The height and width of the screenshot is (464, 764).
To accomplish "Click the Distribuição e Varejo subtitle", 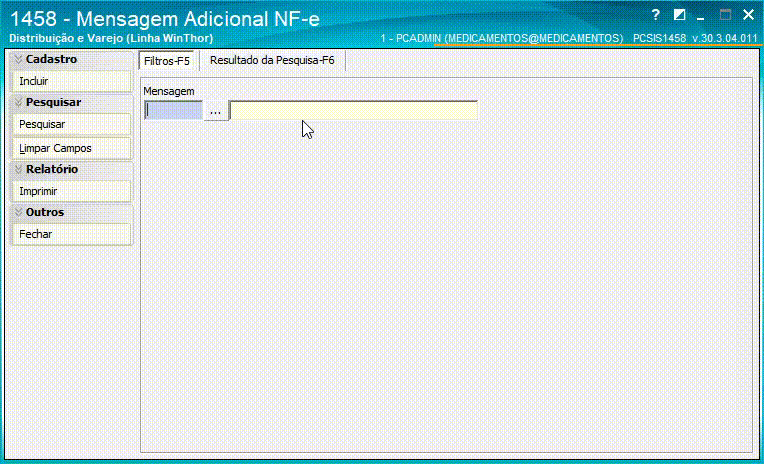I will click(111, 38).
